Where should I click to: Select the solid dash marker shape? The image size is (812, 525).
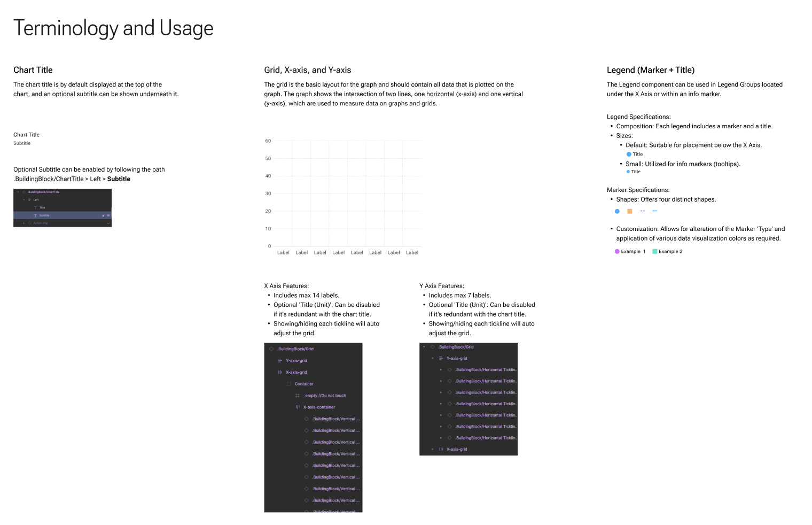(x=655, y=211)
